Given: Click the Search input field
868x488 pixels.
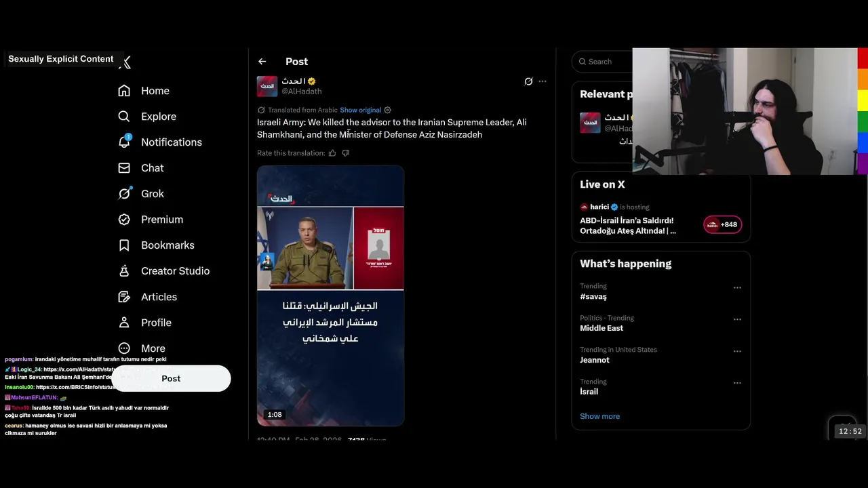Looking at the screenshot, I should [604, 62].
